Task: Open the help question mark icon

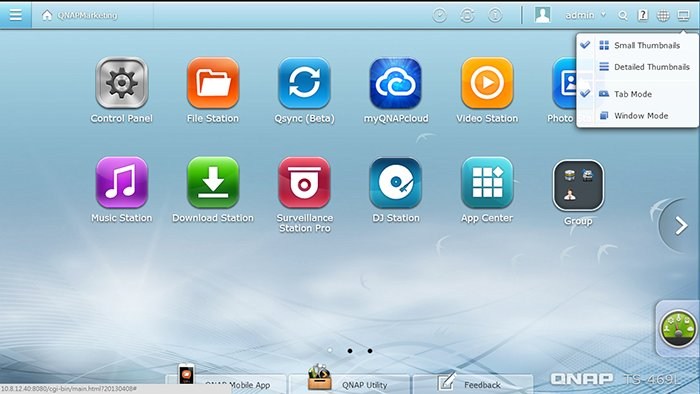Action: point(643,15)
